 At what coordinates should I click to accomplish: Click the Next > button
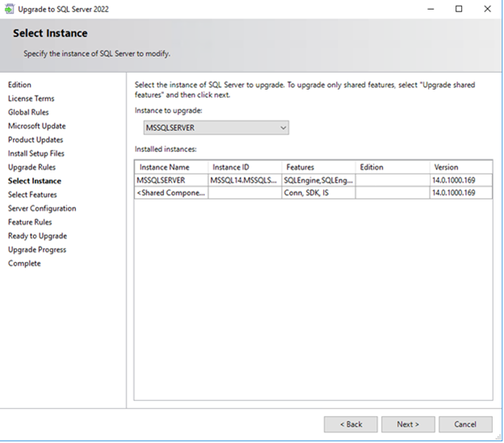click(408, 424)
